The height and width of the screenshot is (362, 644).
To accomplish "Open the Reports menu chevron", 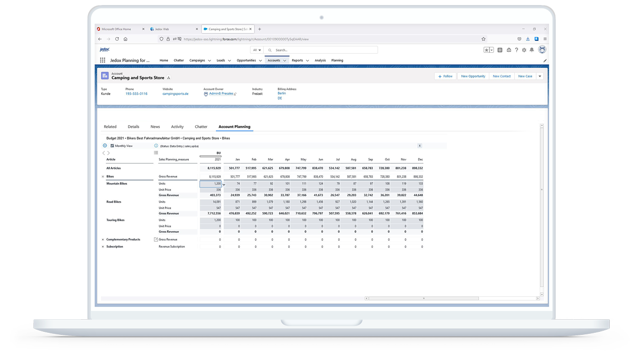I will click(307, 60).
